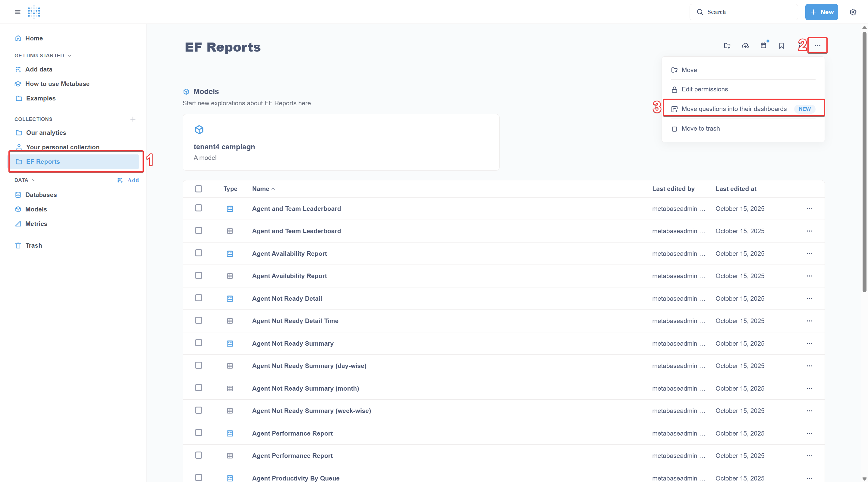Click the Metabase logo icon
The height and width of the screenshot is (482, 868).
click(34, 12)
